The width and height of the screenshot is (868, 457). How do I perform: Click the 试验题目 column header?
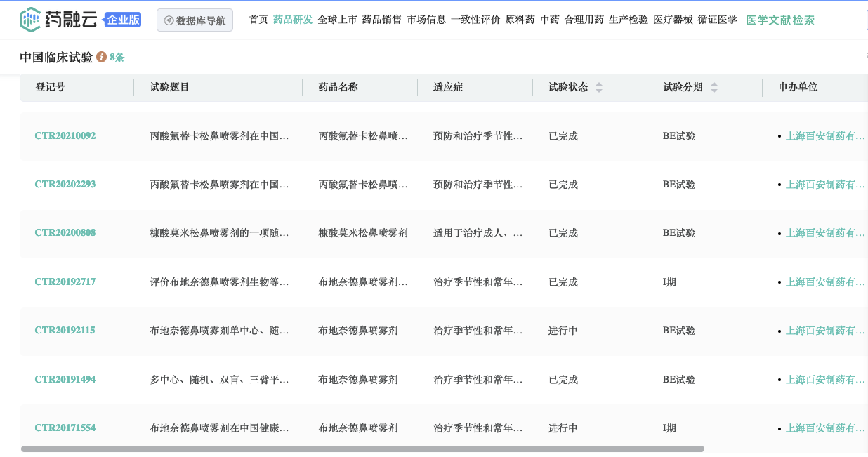click(170, 87)
